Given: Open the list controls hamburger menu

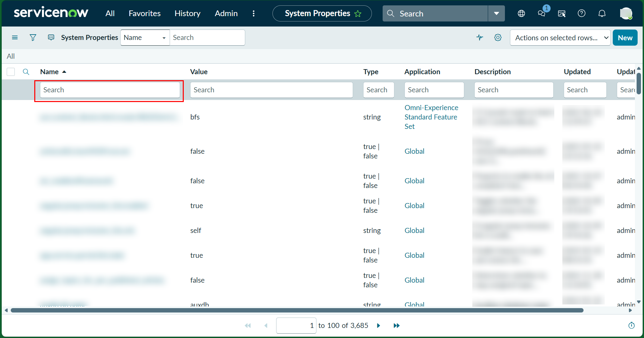Looking at the screenshot, I should [15, 38].
